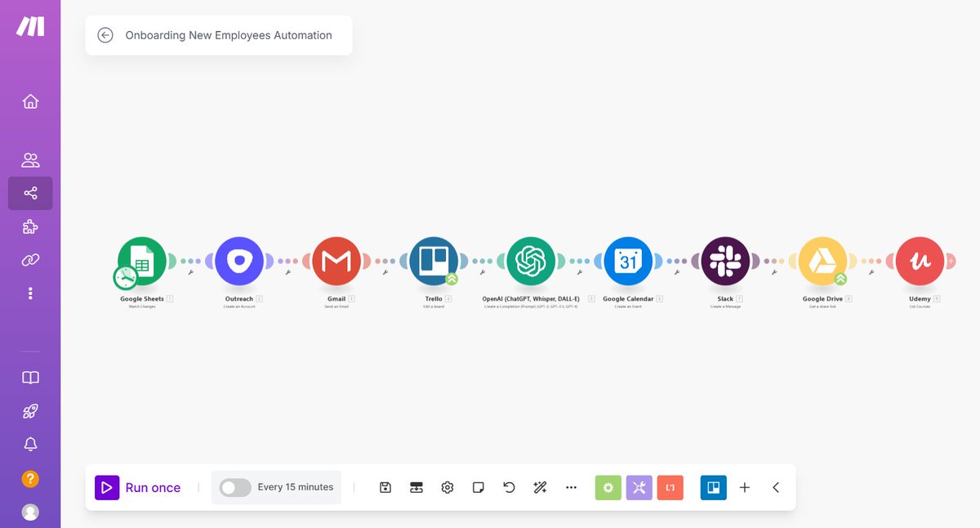Collapse the toolbar with the chevron
Image resolution: width=980 pixels, height=528 pixels.
point(775,487)
